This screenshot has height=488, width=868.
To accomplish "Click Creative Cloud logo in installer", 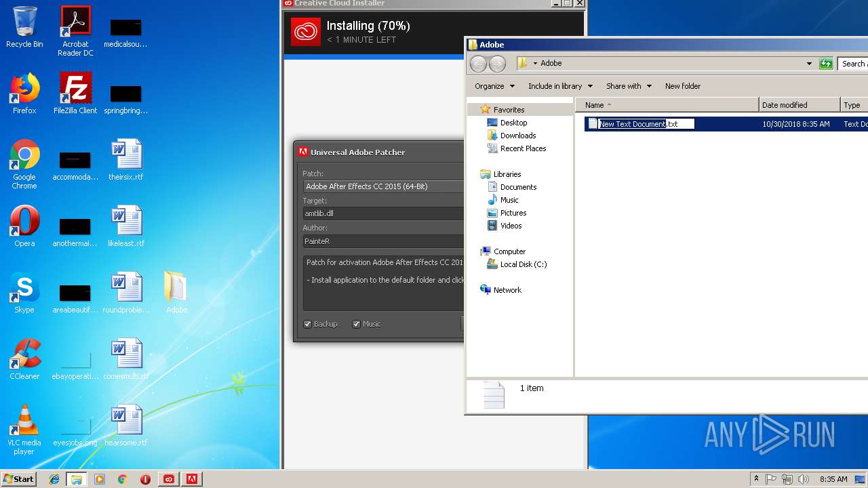I will click(306, 32).
